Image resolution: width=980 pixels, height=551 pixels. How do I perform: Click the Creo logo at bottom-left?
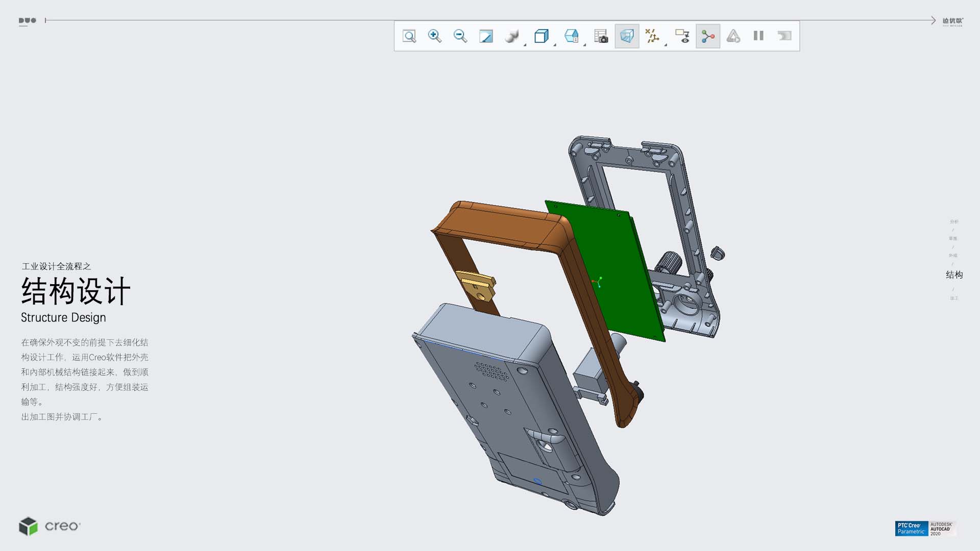50,526
